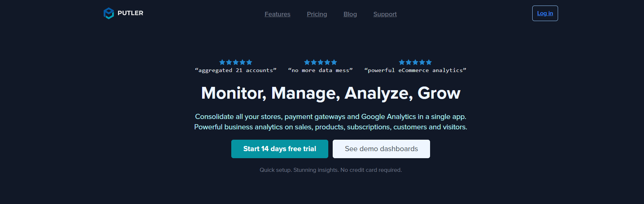Go to the Pricing page

click(x=317, y=14)
